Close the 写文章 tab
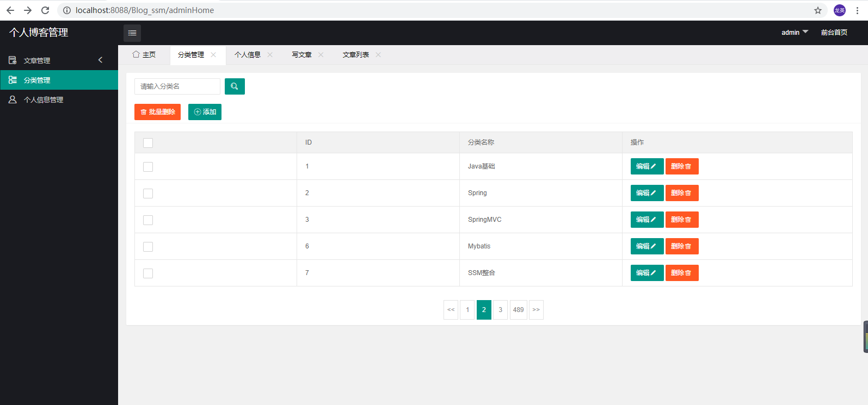Viewport: 868px width, 405px height. [321, 55]
